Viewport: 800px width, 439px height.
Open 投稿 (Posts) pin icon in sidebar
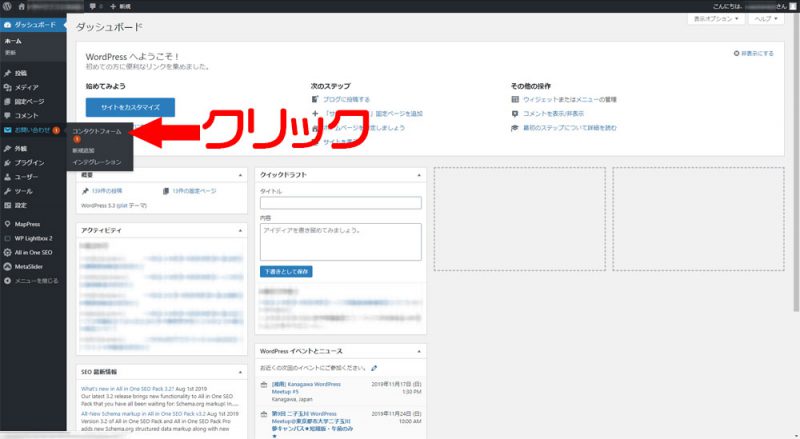click(7, 73)
